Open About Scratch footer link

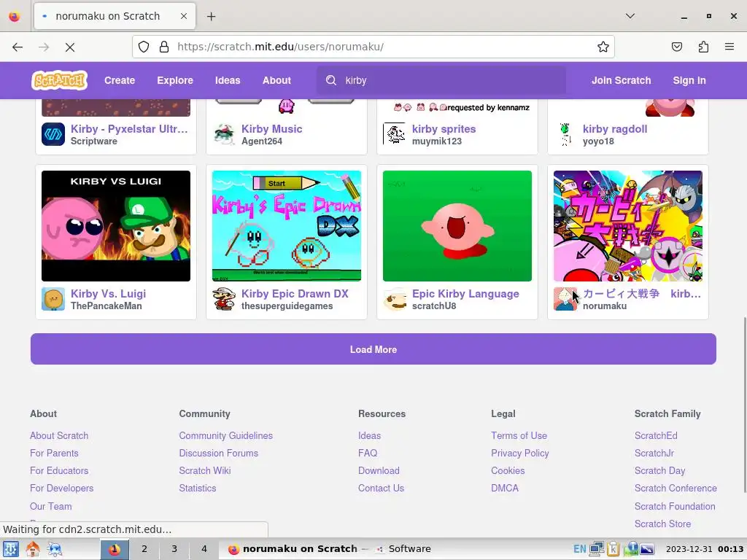coord(59,435)
